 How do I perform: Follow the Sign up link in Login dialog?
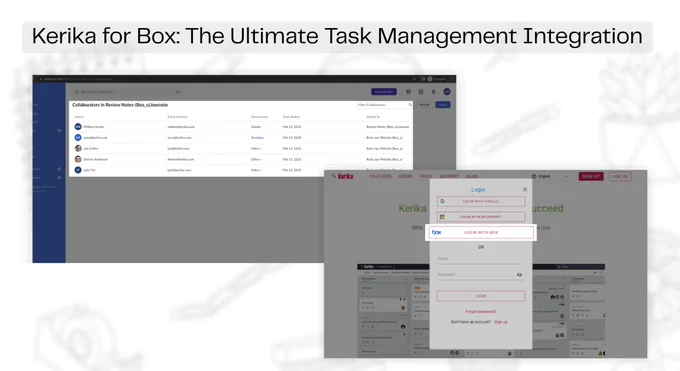[x=501, y=322]
